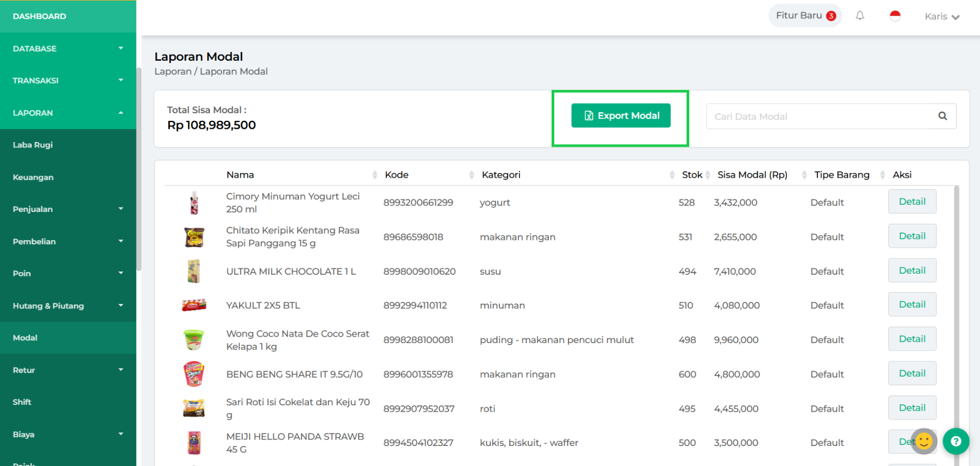Click the search magnifier icon
Image resolution: width=980 pixels, height=466 pixels.
click(x=943, y=116)
